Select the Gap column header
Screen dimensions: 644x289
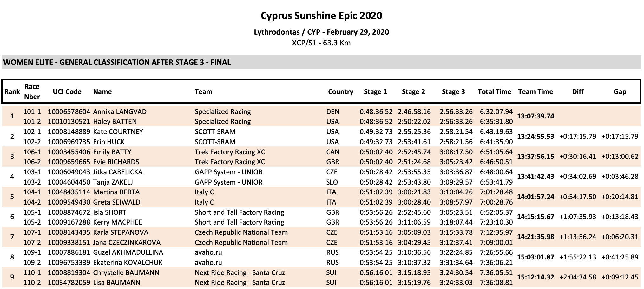pos(620,92)
